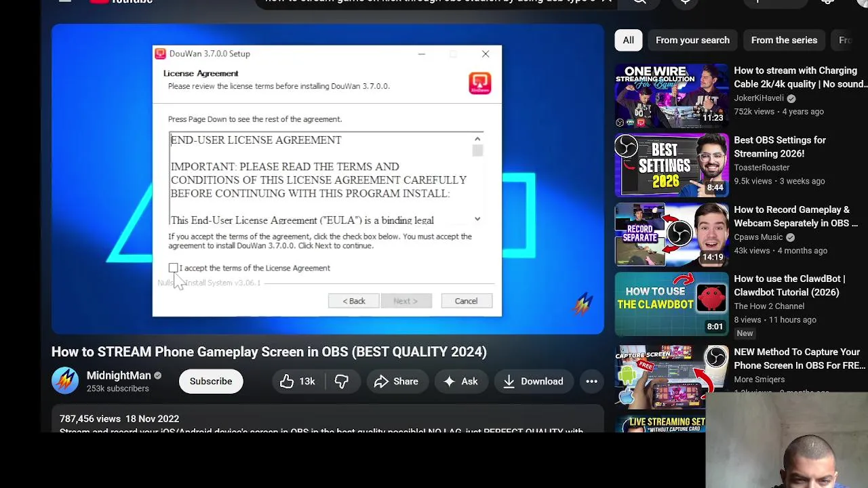Click '787,456 views 18 Nov 2022' description line
868x488 pixels.
(x=119, y=419)
